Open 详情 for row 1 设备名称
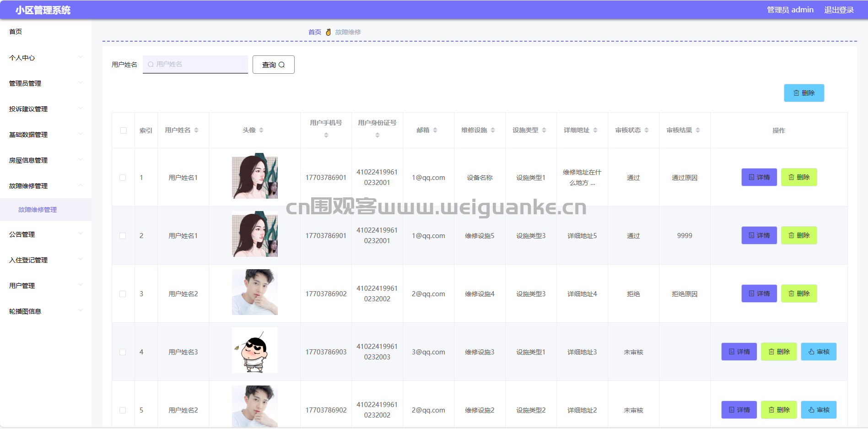The width and height of the screenshot is (868, 429). pos(759,177)
